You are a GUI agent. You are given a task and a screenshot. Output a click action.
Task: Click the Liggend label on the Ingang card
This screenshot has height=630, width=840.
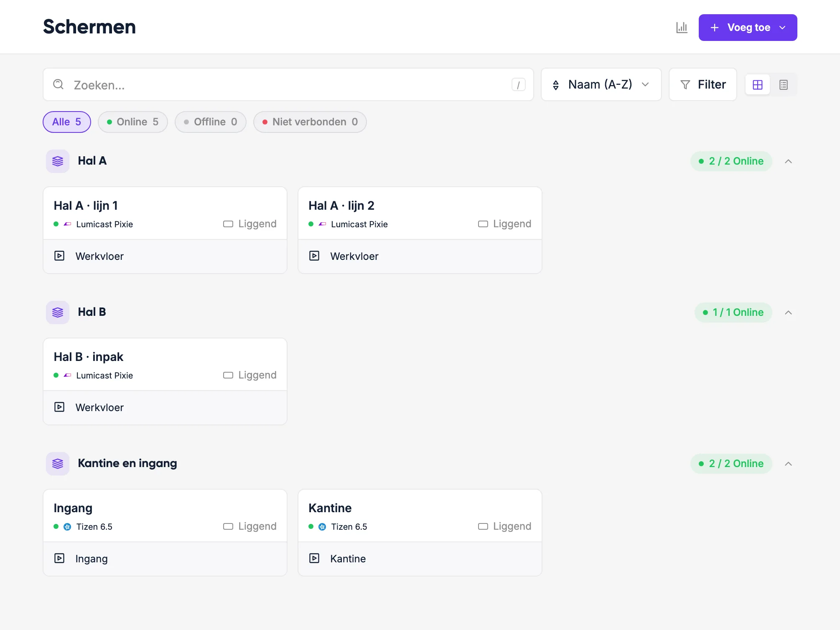[x=257, y=526]
